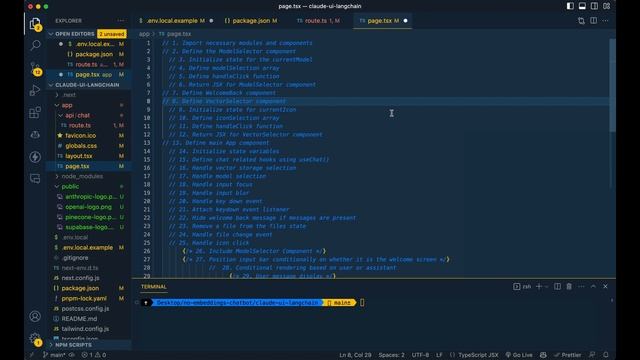Viewport: 640px width, 360px height.
Task: Open terminal panel more actions ellipsis
Action: pos(581,287)
